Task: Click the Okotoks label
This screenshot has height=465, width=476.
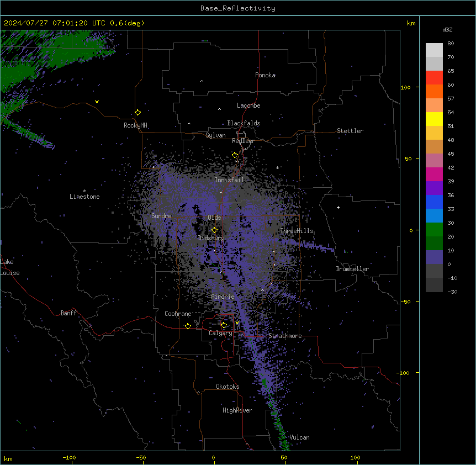Action: 228,387
